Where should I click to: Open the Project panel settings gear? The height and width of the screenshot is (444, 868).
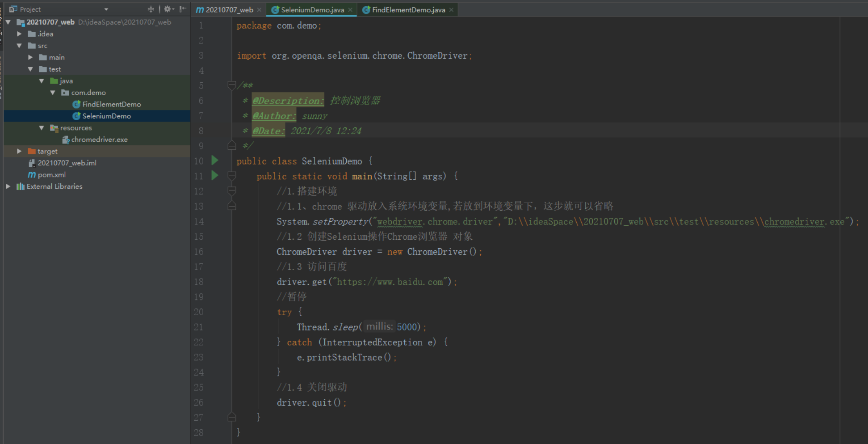tap(167, 9)
